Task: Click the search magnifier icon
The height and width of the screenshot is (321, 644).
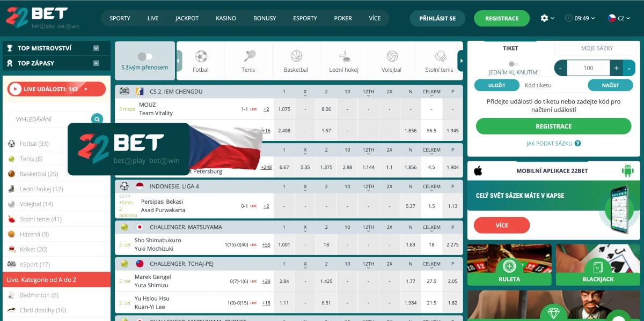Action: (97, 119)
